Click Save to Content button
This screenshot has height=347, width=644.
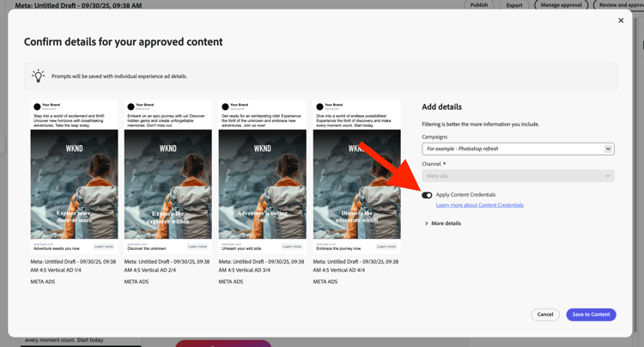point(591,314)
